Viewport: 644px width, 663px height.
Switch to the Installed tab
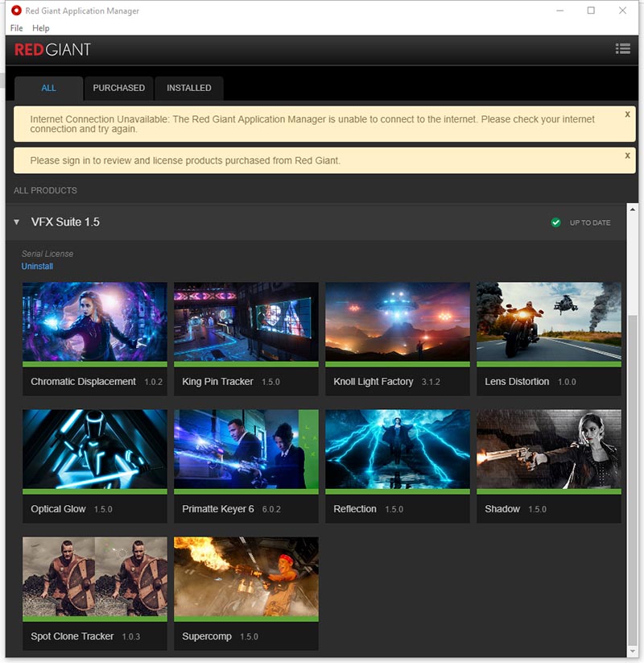189,88
